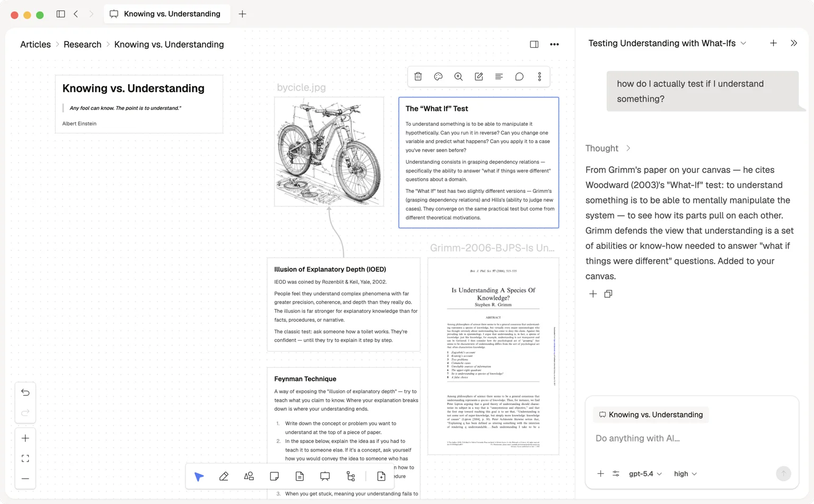Select the presentation frame tool
Image resolution: width=814 pixels, height=504 pixels.
325,476
